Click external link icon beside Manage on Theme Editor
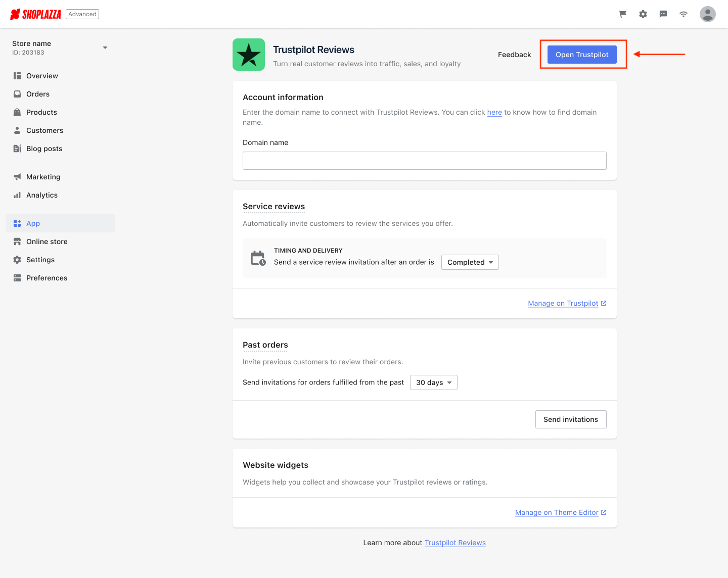728x578 pixels. coord(604,512)
